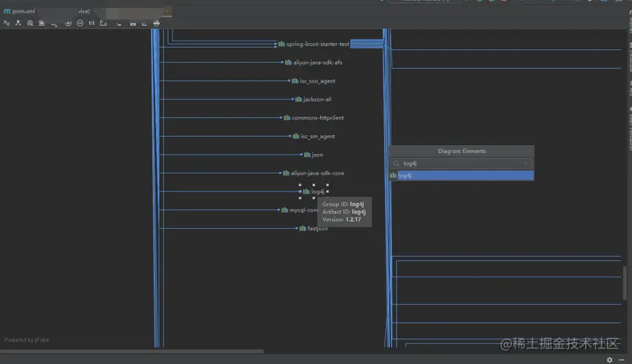
Task: Select the jackson-all dependency node
Action: tap(313, 99)
